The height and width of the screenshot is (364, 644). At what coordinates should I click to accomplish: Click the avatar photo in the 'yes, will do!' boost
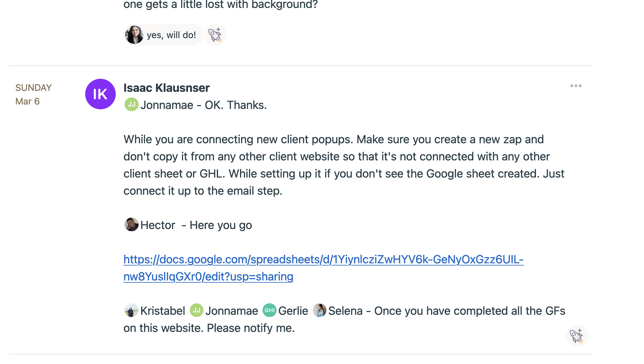(x=134, y=35)
